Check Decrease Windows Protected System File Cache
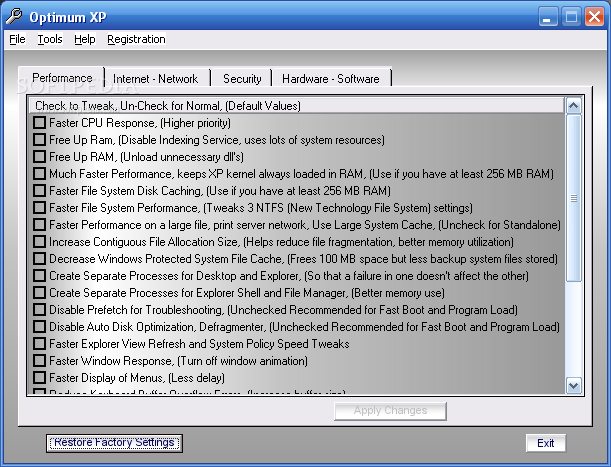 (39, 258)
